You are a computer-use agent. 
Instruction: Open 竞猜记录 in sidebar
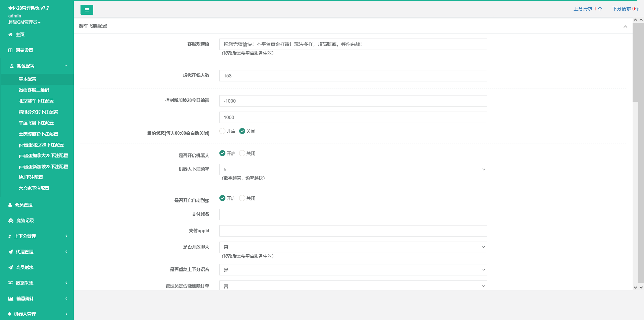coord(37,220)
